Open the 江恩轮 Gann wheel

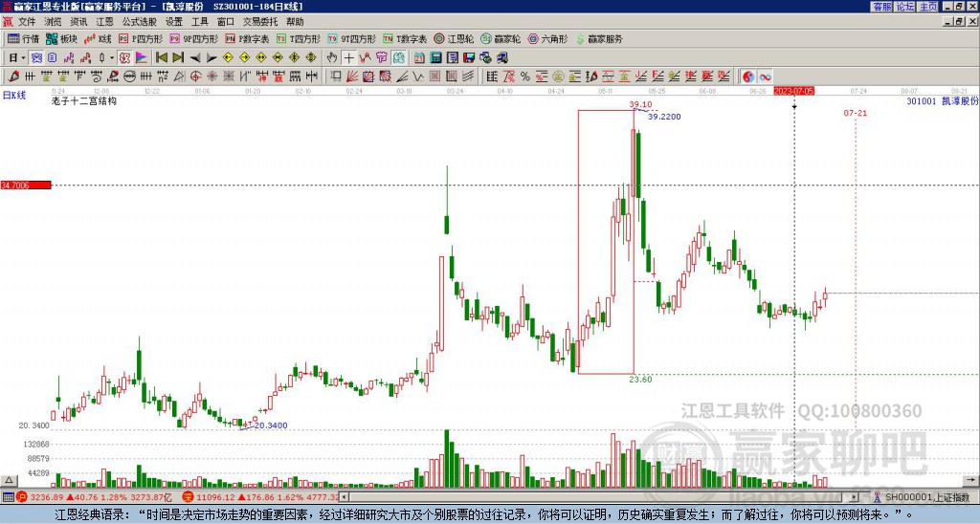454,38
